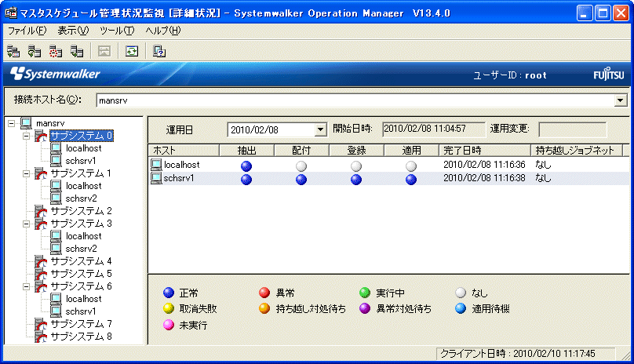The width and height of the screenshot is (634, 364).
Task: Select サブシステム 1 in the tree
Action: click(81, 173)
